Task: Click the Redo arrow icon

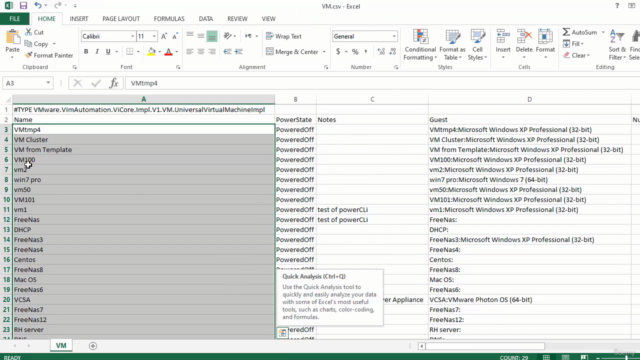Action: tap(58, 5)
